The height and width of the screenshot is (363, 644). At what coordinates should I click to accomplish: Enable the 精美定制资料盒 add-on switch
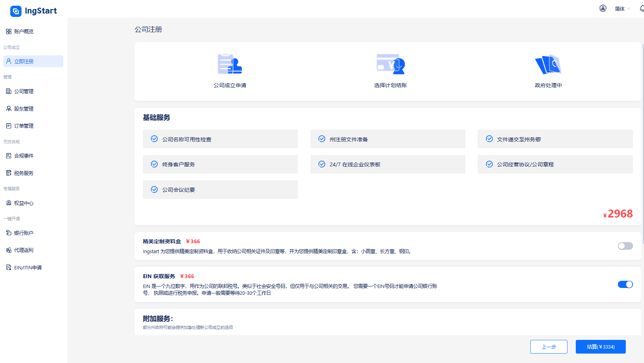click(x=625, y=246)
